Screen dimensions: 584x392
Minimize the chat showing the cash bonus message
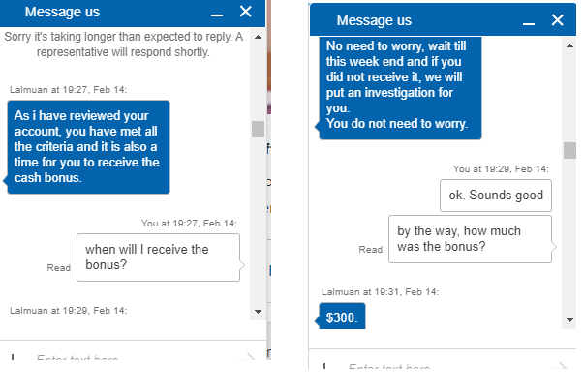216,13
